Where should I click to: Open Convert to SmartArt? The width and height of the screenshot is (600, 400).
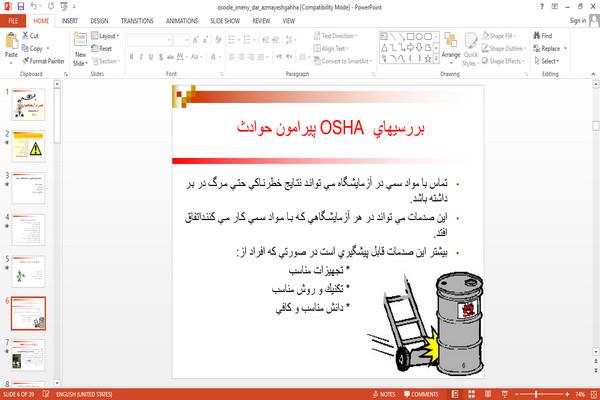pyautogui.click(x=343, y=61)
